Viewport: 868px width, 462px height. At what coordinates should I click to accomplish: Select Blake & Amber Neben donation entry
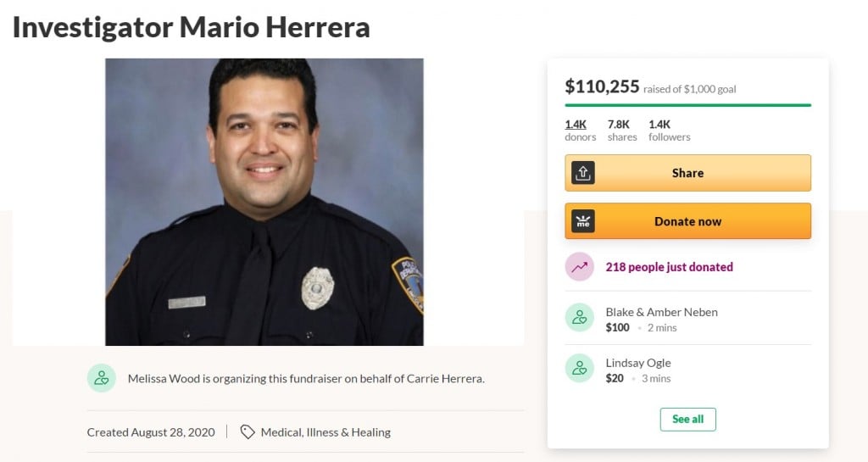688,318
